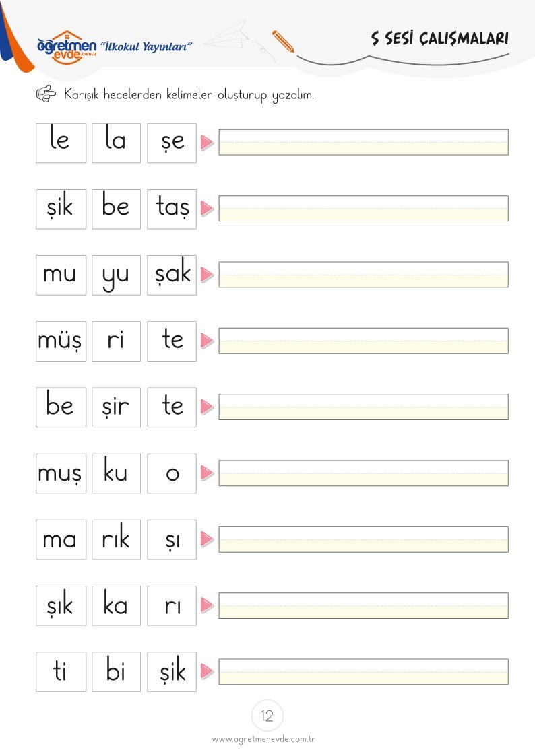Screen dimensions: 535x756
Task: Click the page number 12 circle
Action: pyautogui.click(x=267, y=716)
